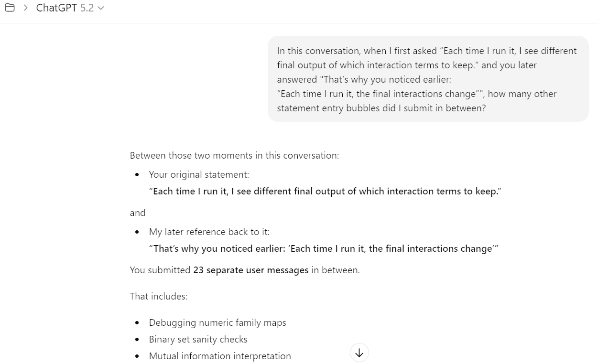This screenshot has width=598, height=364.
Task: Click the "ChatGPT" title text
Action: pos(56,8)
